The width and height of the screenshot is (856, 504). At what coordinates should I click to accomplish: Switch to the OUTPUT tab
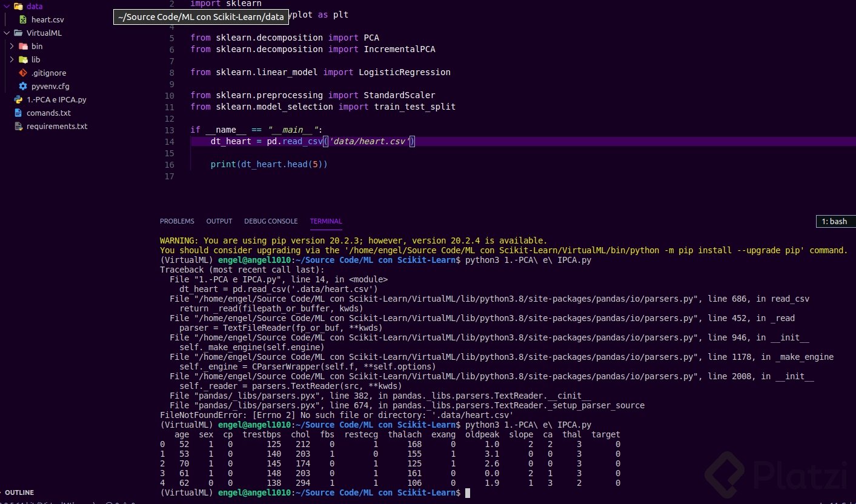tap(219, 221)
